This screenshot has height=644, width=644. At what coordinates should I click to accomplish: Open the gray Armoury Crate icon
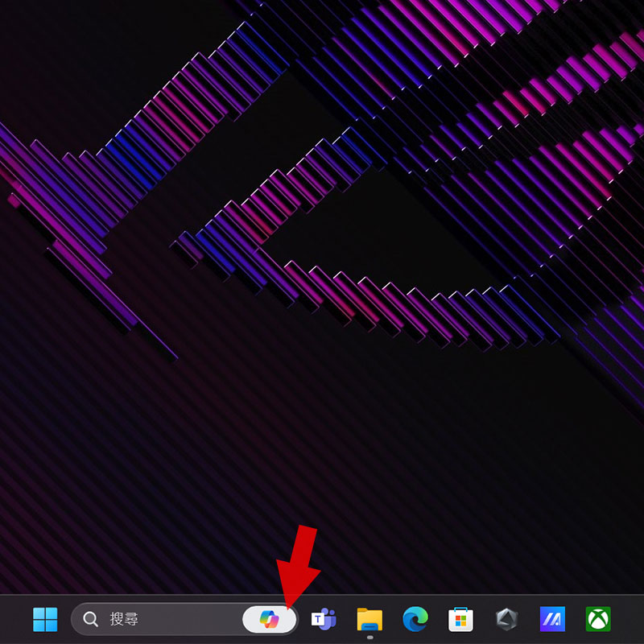coord(506,619)
